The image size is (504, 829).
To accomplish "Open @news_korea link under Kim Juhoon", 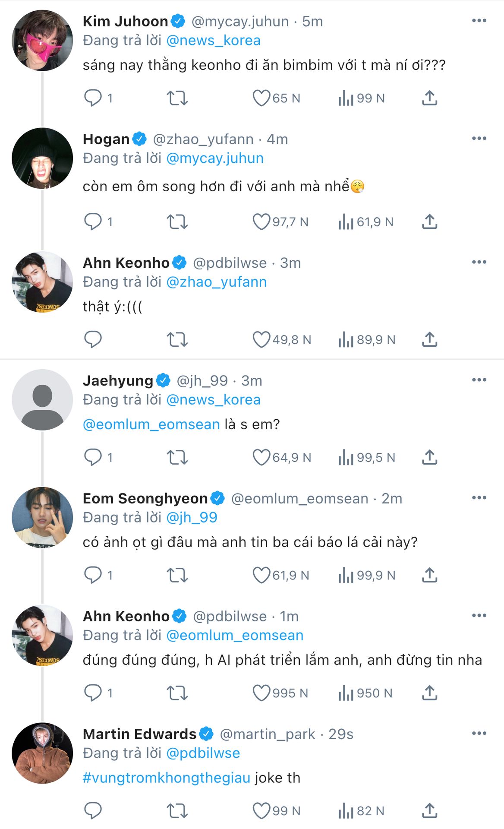I will [x=213, y=41].
